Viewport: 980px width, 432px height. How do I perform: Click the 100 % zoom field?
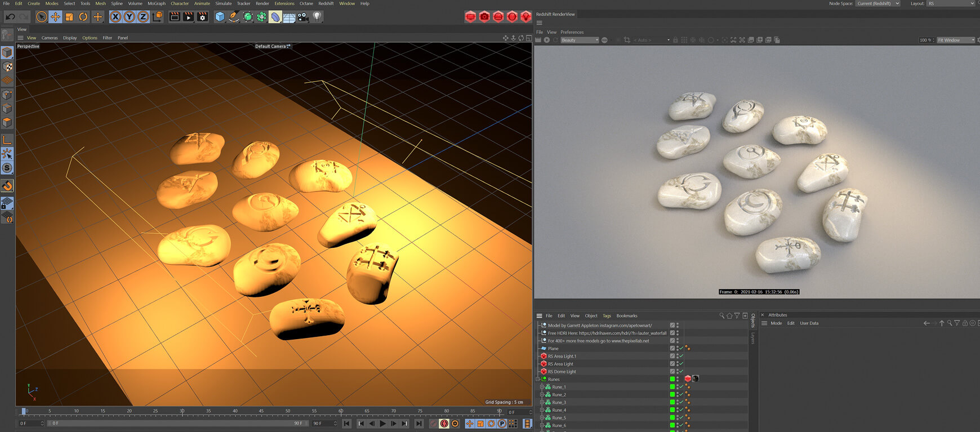point(926,40)
